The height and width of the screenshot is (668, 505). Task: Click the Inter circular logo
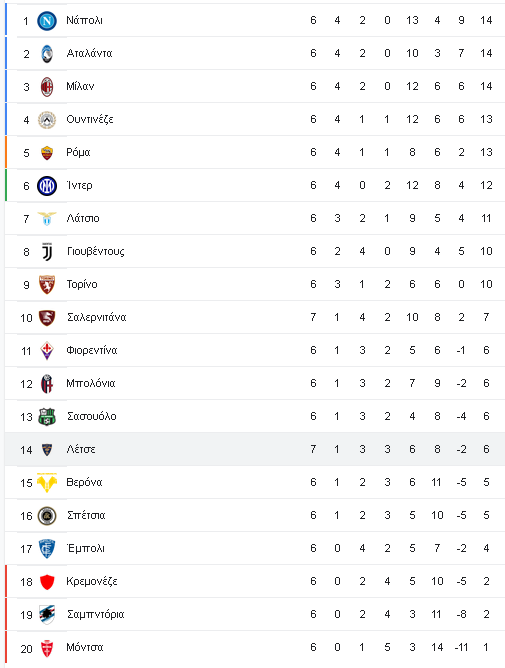point(47,186)
